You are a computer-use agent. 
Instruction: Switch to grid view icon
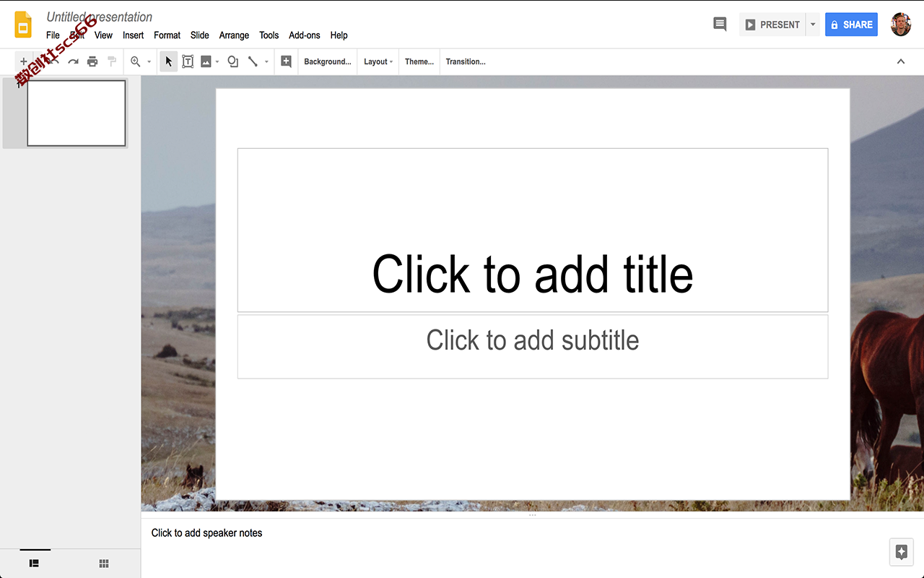[x=103, y=563]
